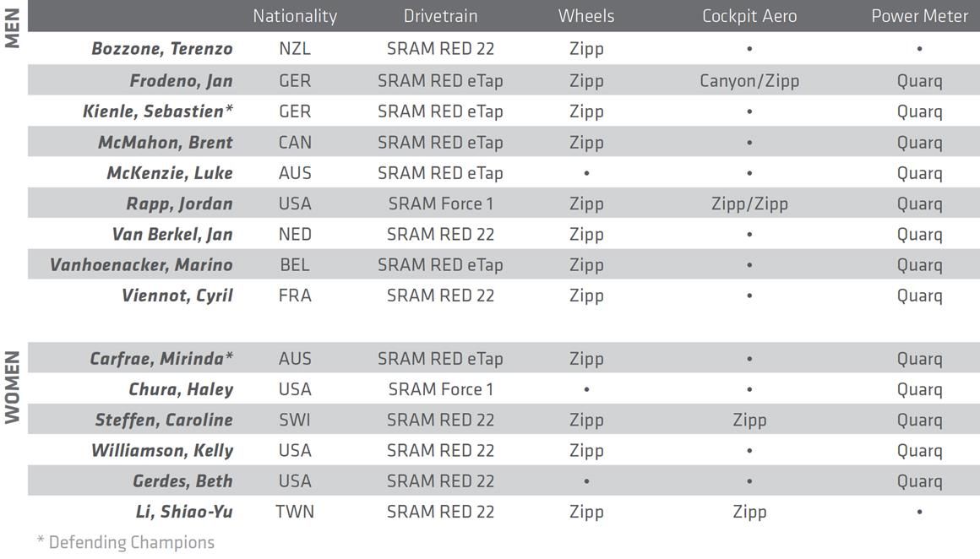
Task: Select athlete name Bozzone, Terenzo
Action: 162,49
